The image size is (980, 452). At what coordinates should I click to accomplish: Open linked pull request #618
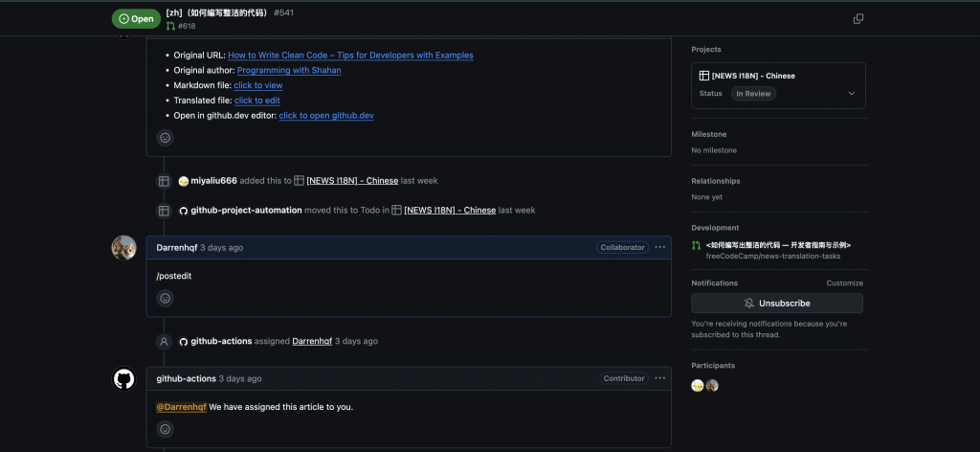coord(187,26)
